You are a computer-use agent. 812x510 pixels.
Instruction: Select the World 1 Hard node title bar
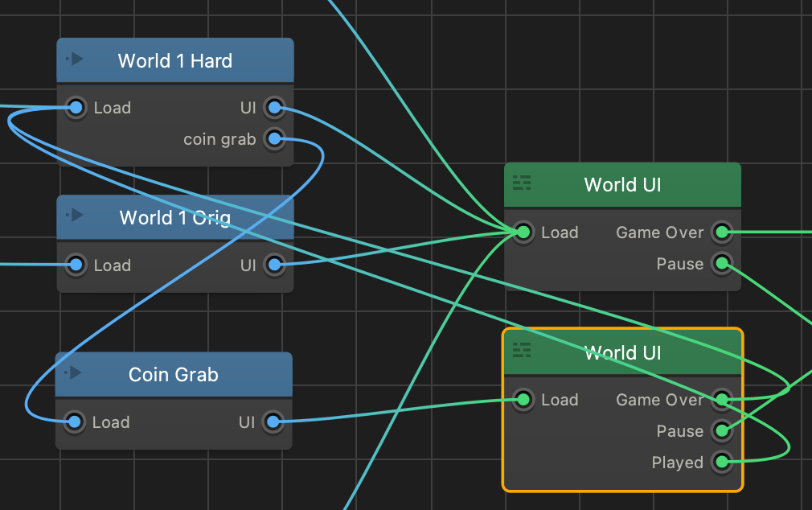(175, 60)
